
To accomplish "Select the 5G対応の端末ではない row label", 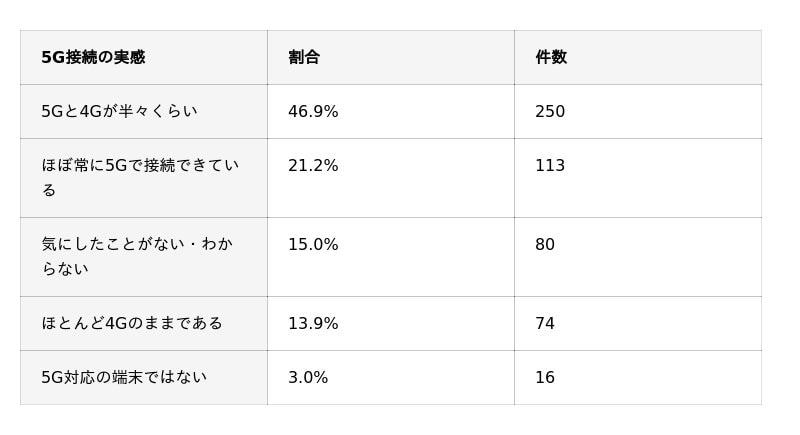I will click(x=124, y=377).
